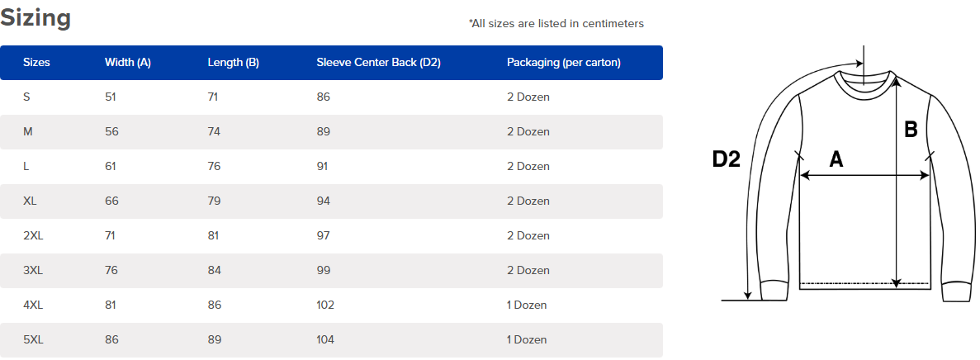Click the D2 label on the sweatshirt diagram

pos(727,159)
